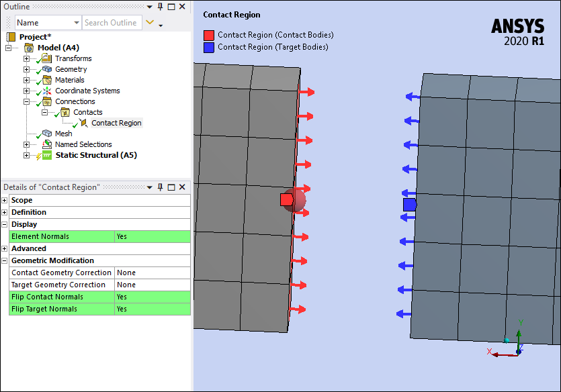Click the Named Selections icon
Viewport: 561px width, 392px height.
[x=47, y=144]
